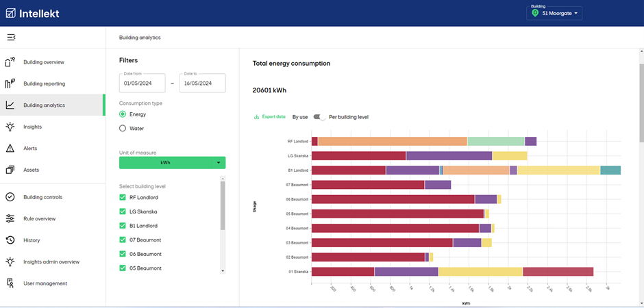
Task: Click the Building overview icon
Action: (10, 62)
